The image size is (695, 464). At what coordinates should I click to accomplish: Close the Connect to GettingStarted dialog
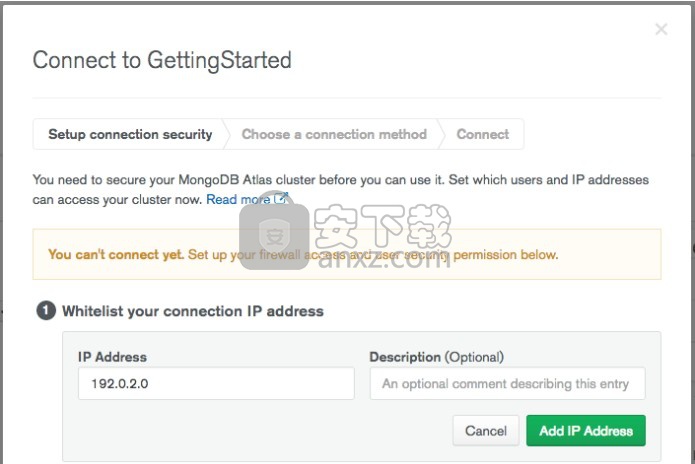tap(661, 29)
